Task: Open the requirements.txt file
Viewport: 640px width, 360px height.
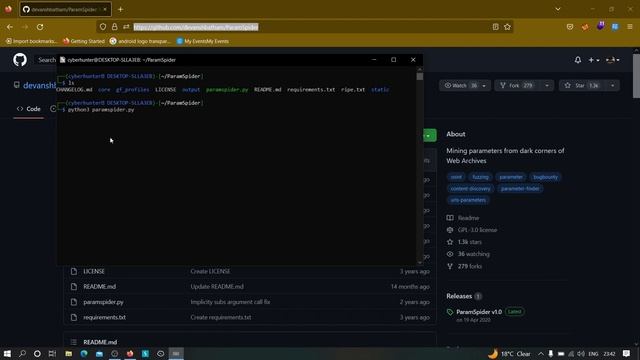Action: [104, 317]
